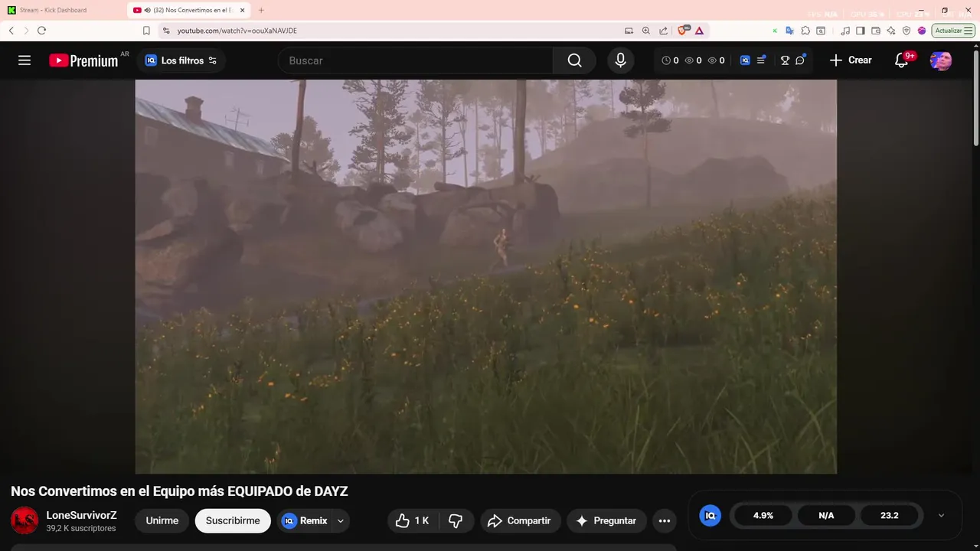Share this page from address bar

click(663, 31)
